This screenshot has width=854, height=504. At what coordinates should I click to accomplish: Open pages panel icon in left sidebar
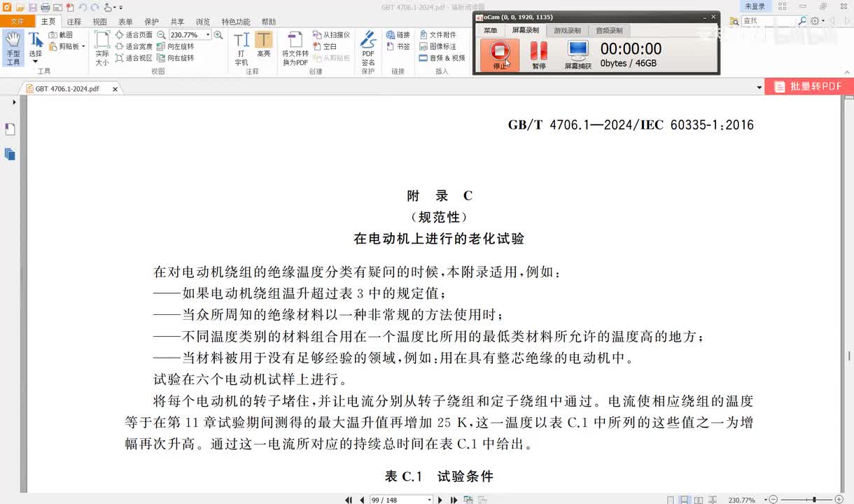tap(10, 154)
